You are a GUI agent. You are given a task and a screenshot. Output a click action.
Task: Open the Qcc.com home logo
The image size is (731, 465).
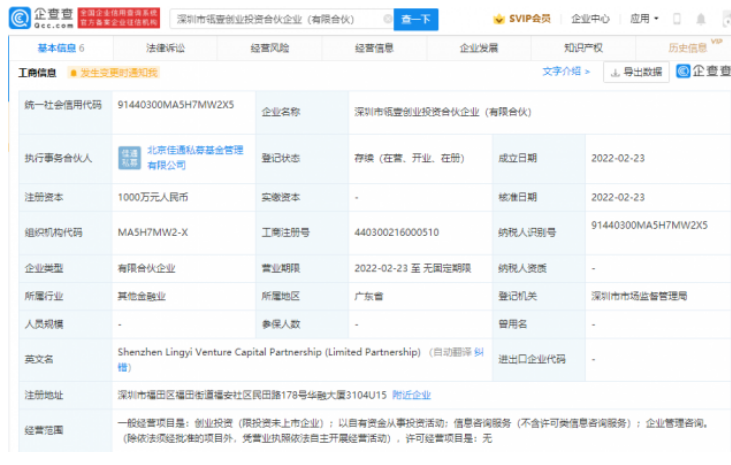[41, 18]
